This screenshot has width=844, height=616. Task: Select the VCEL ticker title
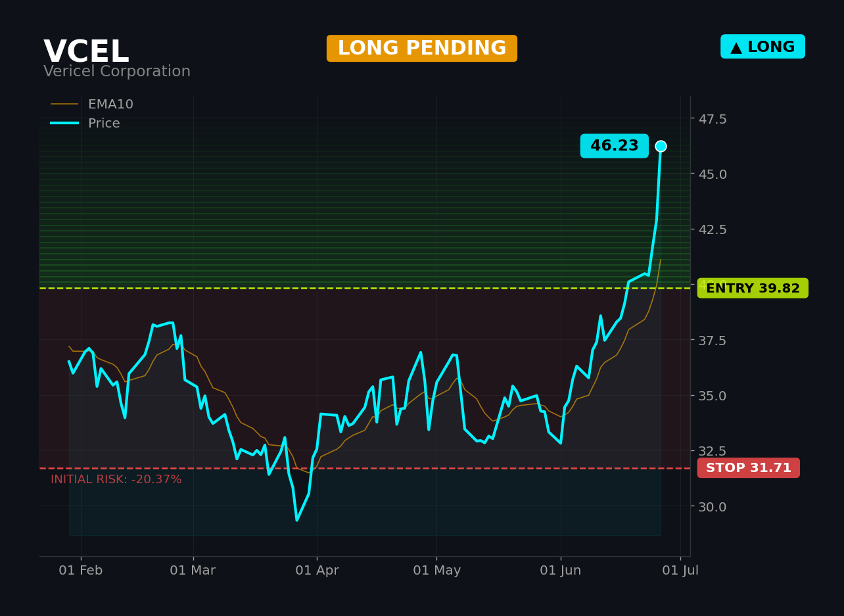click(x=86, y=52)
